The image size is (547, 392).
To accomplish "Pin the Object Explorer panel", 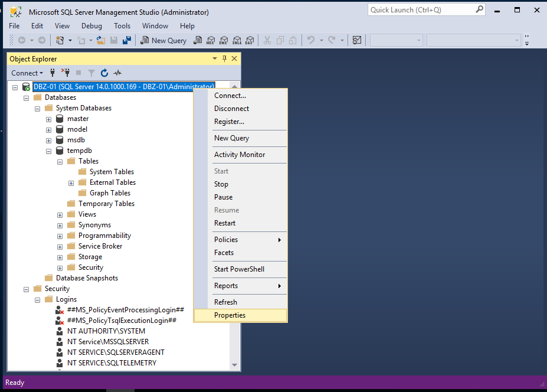I will [x=224, y=58].
